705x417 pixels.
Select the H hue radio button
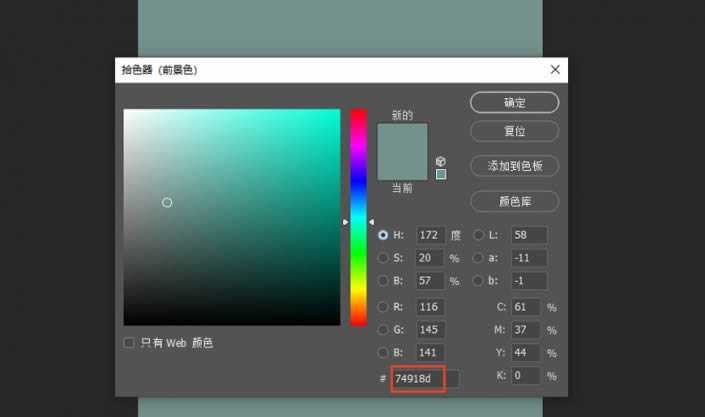(383, 235)
